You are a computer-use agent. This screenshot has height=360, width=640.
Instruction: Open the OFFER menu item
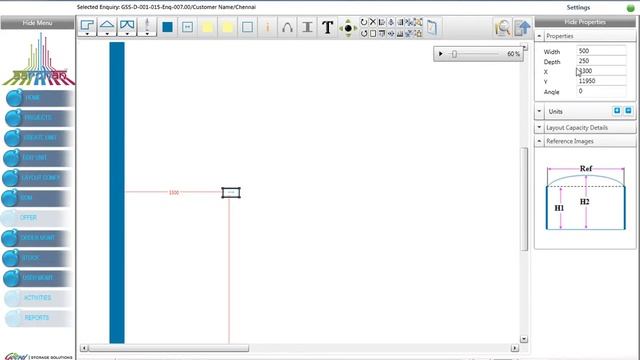(x=36, y=218)
